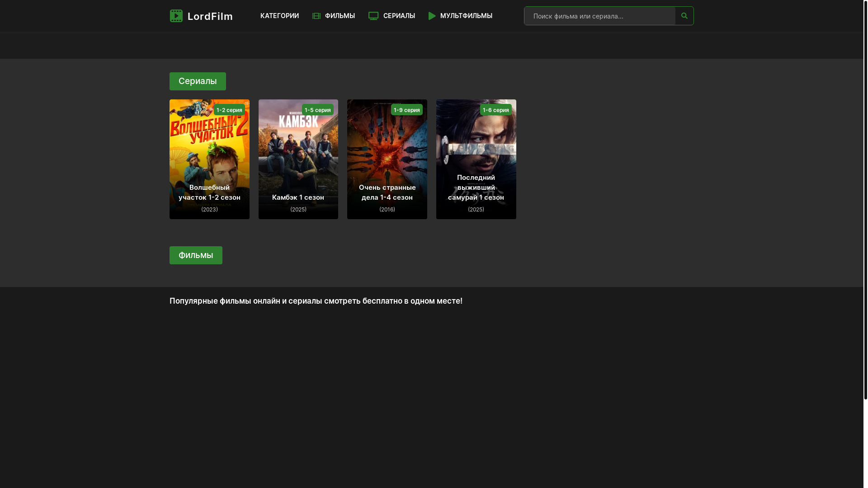This screenshot has width=868, height=488.
Task: Click the Популярные фильмы онлайн heading
Action: tap(316, 301)
